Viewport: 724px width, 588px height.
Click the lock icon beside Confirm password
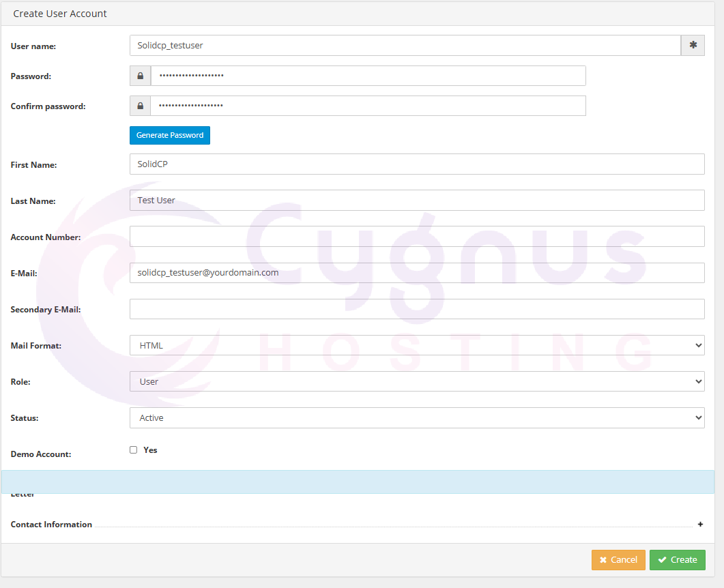(x=141, y=106)
